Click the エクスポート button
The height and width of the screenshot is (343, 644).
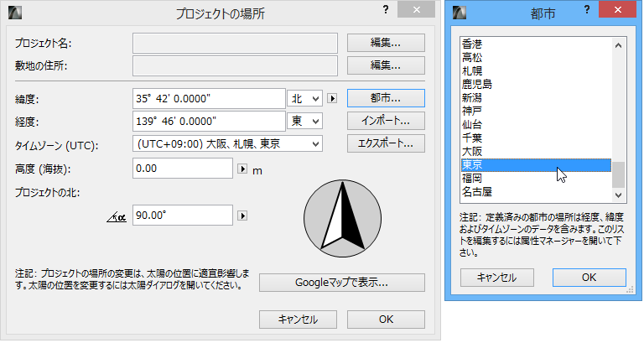(386, 143)
